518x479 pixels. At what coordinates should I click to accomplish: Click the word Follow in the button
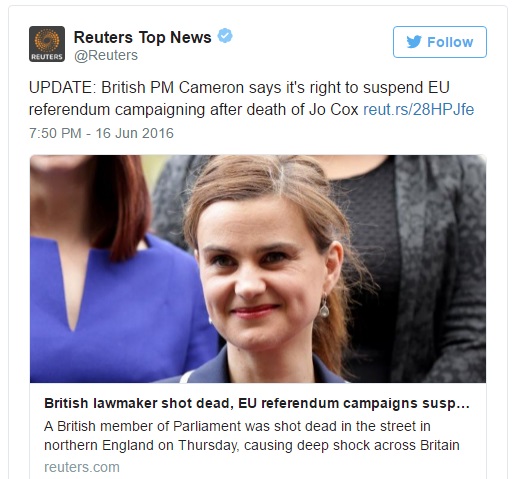[450, 42]
